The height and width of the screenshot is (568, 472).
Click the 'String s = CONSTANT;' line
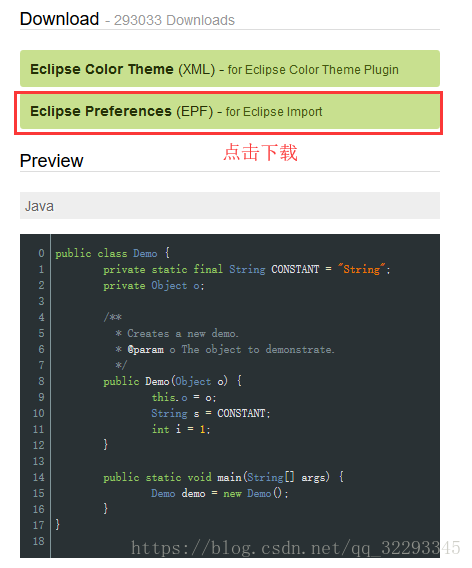pyautogui.click(x=211, y=413)
